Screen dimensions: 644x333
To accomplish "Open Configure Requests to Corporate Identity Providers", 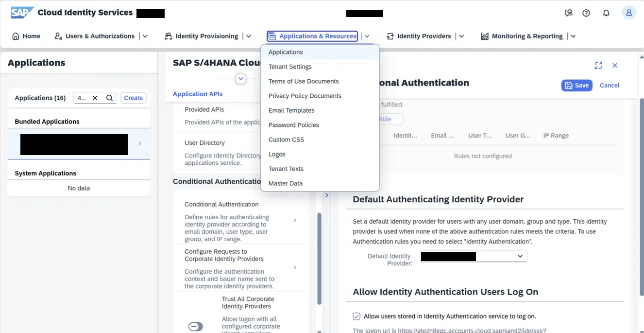I will click(x=240, y=268).
